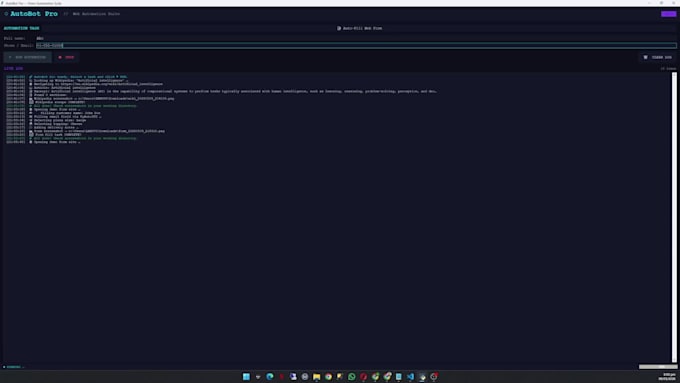
Task: Click the active AutoBot app icon in the taskbar
Action: pos(422,376)
